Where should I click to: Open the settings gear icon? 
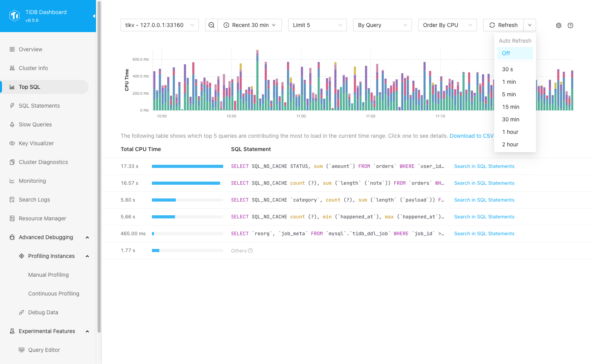click(559, 25)
